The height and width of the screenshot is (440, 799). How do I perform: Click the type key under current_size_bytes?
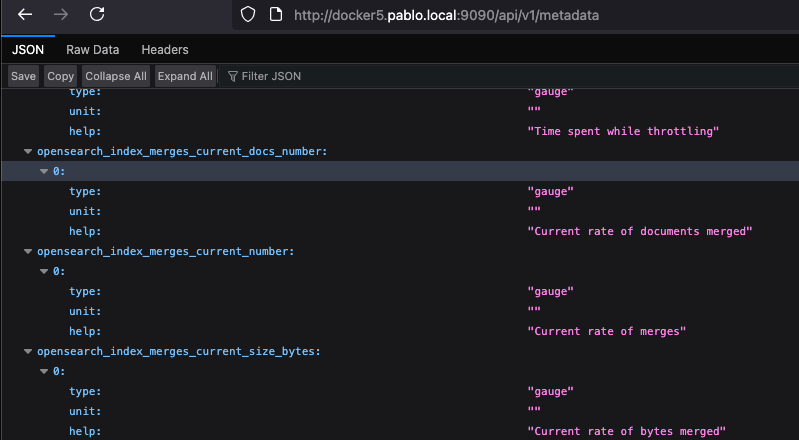(x=85, y=391)
